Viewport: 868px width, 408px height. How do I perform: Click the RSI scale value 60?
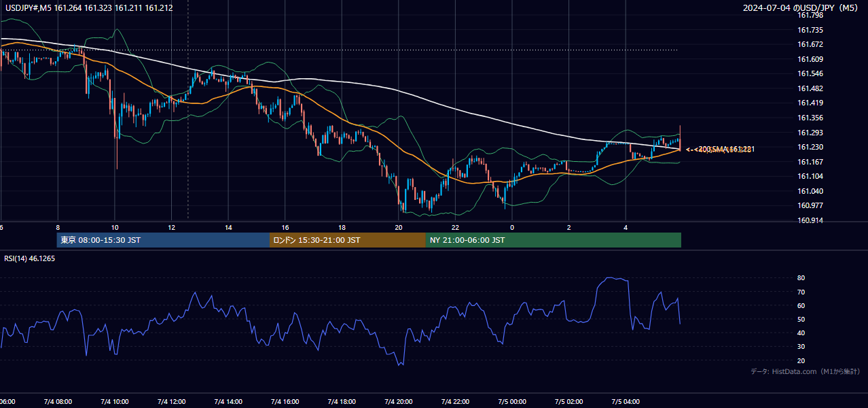(x=801, y=305)
